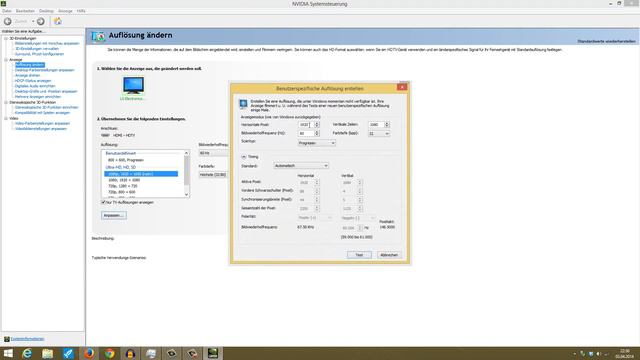Select the 720p, 1280 x 720 resolution
640x360 pixels.
tap(122, 186)
